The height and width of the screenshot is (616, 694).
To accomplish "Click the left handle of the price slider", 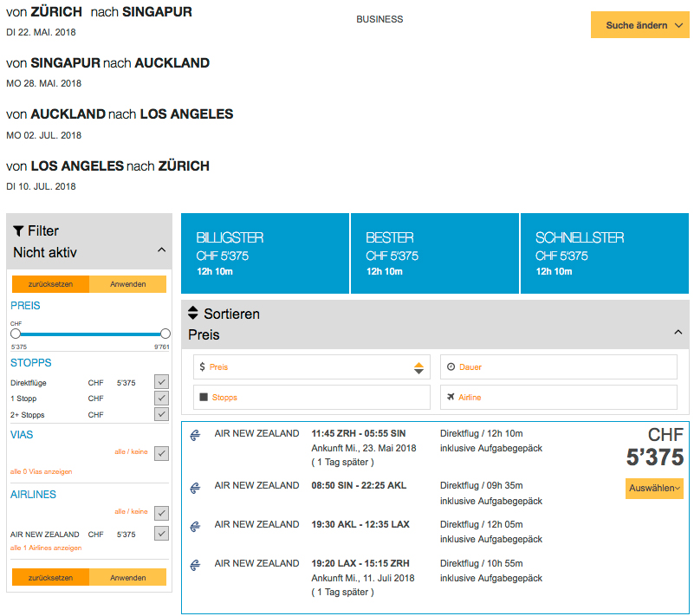I will pyautogui.click(x=16, y=334).
